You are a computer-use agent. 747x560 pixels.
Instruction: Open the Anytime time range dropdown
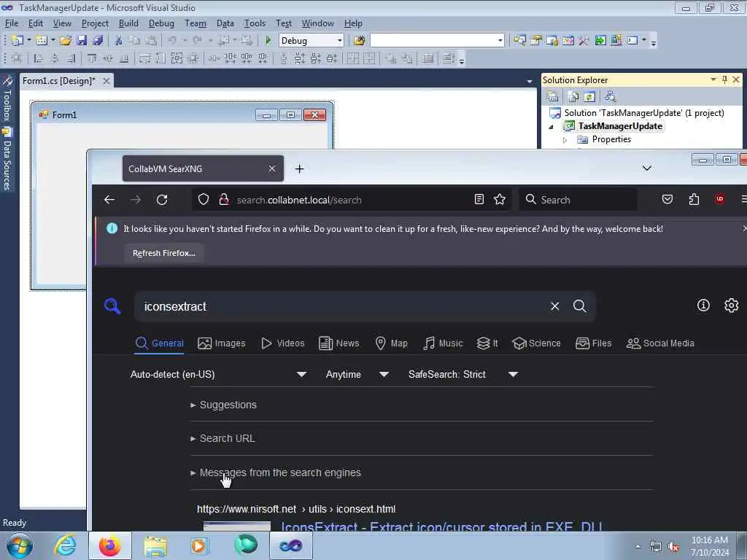[357, 374]
